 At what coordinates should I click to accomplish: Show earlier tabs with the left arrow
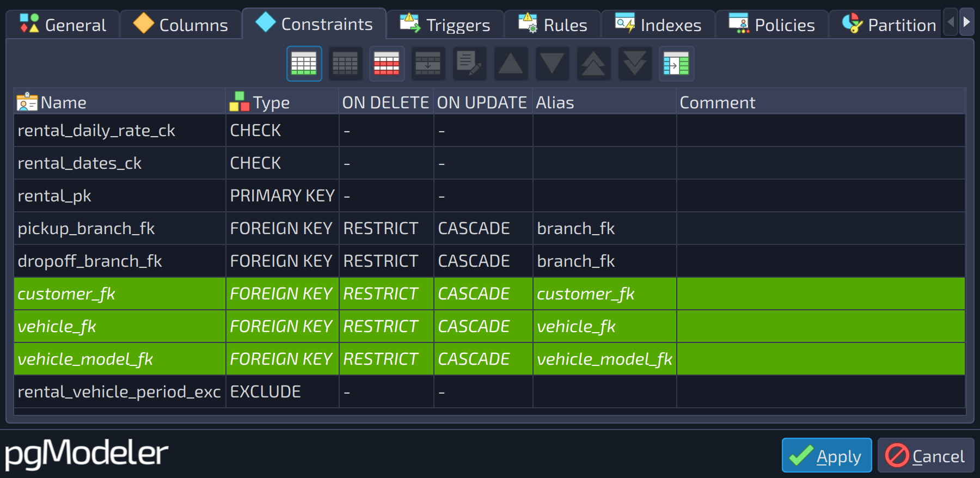tap(951, 22)
